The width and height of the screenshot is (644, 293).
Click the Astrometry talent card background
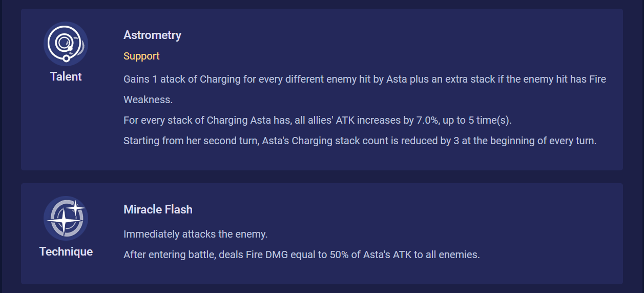pos(322,89)
